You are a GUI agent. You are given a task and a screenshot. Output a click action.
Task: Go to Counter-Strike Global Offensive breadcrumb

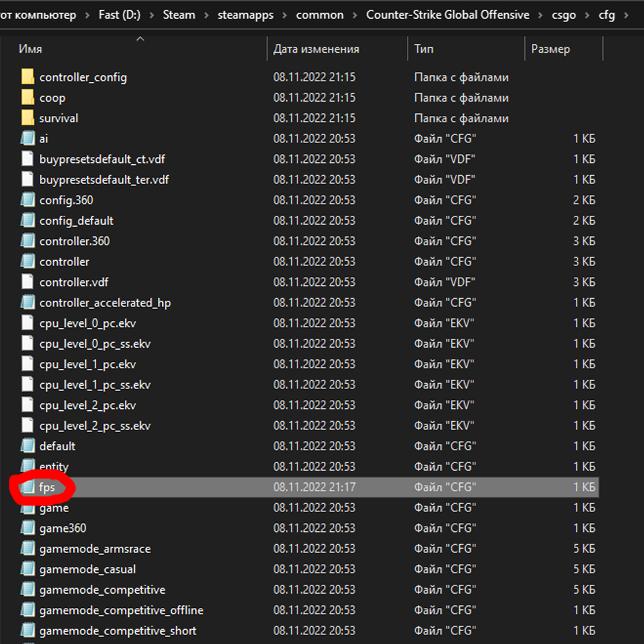(x=448, y=15)
